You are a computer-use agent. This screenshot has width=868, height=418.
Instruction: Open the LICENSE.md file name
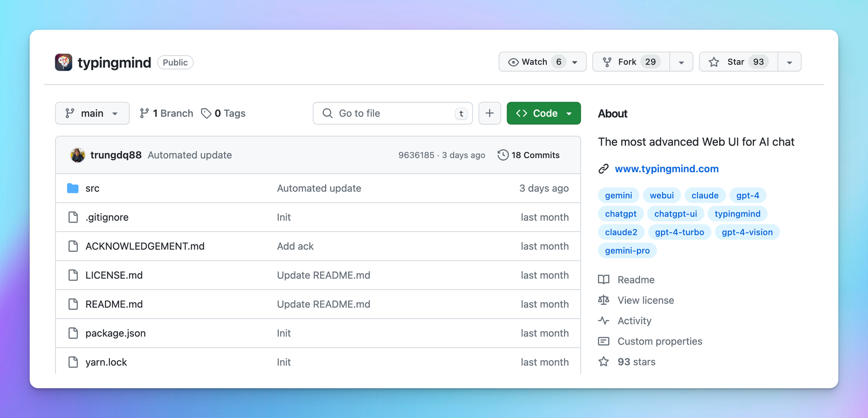click(x=114, y=275)
